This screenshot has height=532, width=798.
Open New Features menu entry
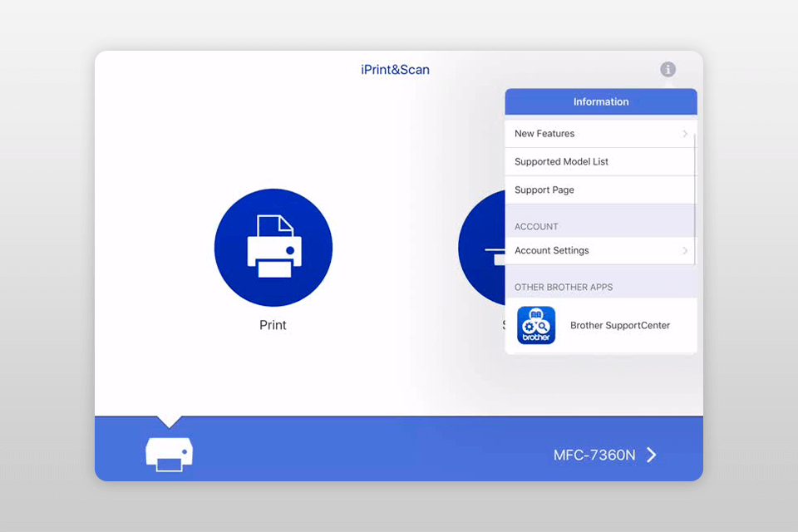(x=599, y=133)
